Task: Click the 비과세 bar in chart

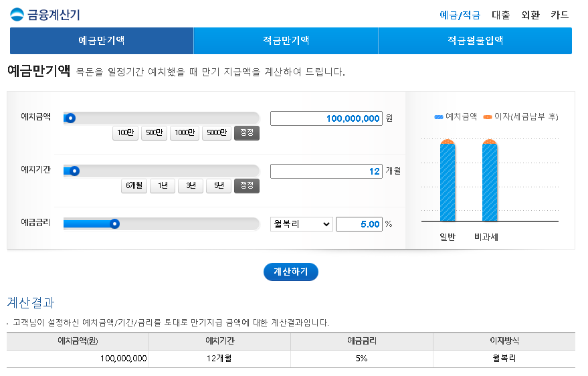Action: 490,181
